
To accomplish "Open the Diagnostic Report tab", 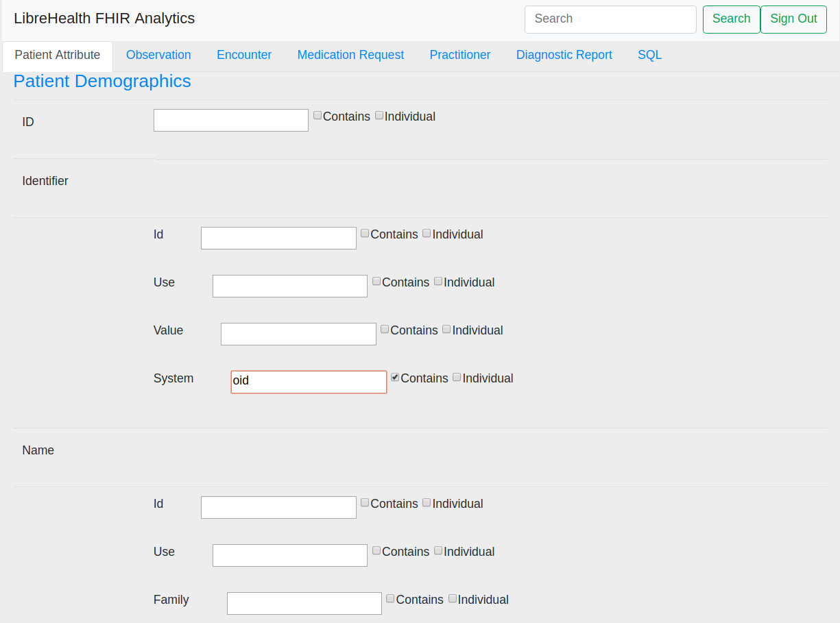I will tap(564, 55).
